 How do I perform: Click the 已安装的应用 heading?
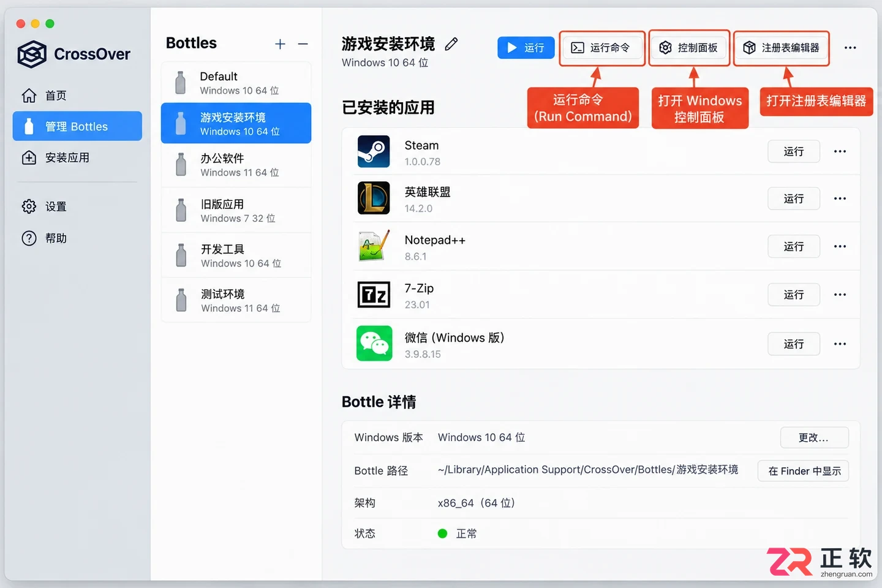(388, 107)
